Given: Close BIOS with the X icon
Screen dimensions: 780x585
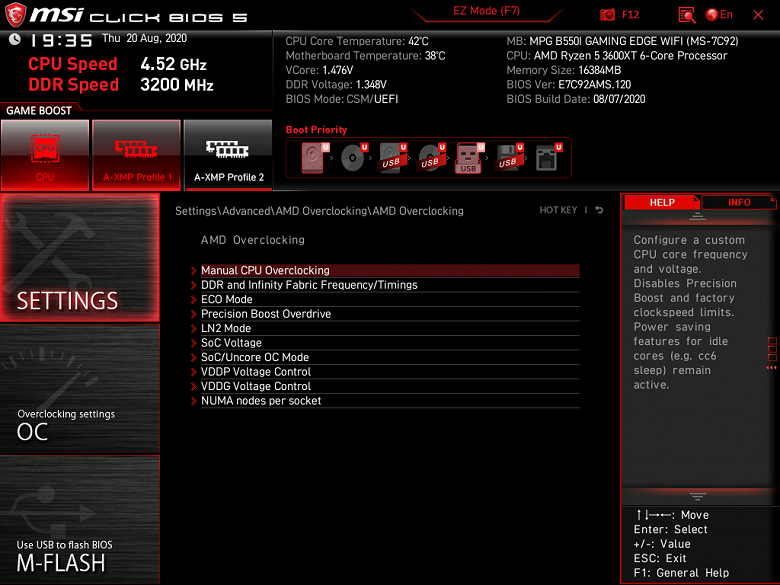Looking at the screenshot, I should [758, 15].
